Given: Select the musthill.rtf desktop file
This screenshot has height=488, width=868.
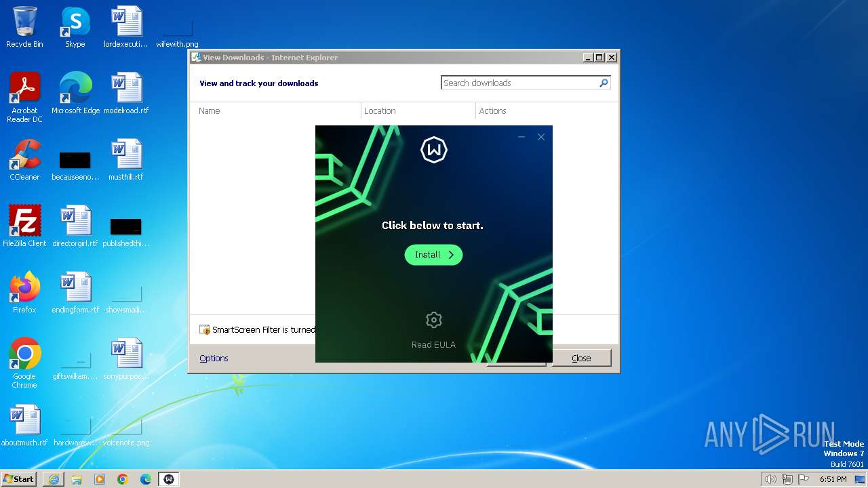Looking at the screenshot, I should [x=126, y=160].
